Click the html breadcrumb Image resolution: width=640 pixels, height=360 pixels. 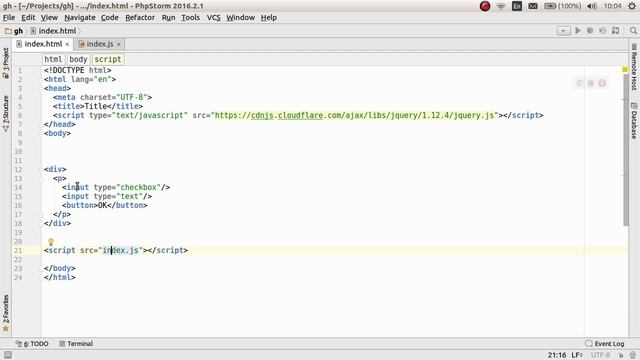pos(53,59)
